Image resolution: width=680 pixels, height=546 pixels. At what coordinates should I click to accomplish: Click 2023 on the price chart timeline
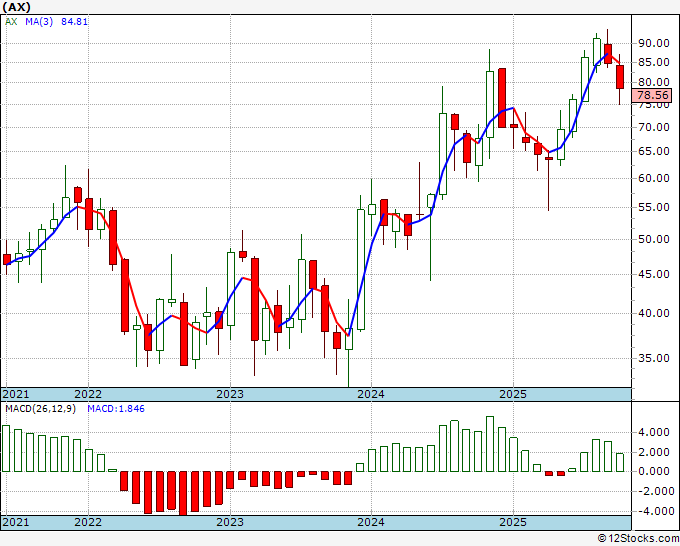pos(230,394)
